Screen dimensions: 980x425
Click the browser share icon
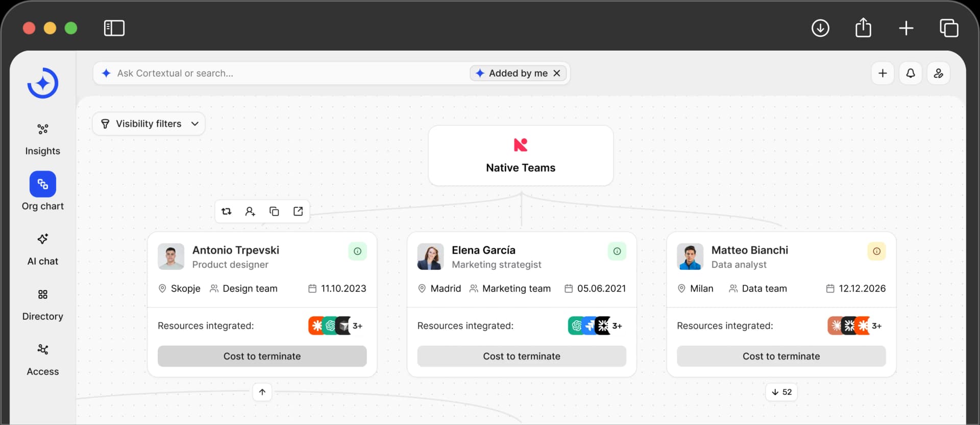pos(863,28)
